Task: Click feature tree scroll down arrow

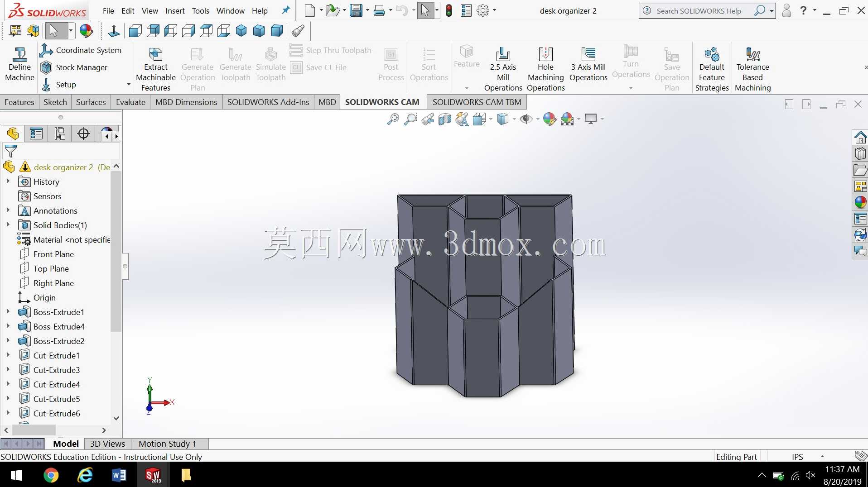Action: (x=116, y=418)
